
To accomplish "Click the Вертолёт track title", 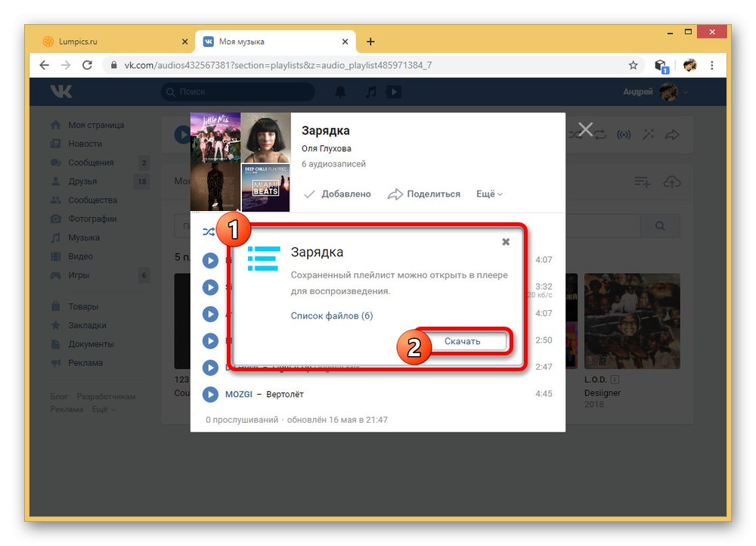I will (x=285, y=394).
